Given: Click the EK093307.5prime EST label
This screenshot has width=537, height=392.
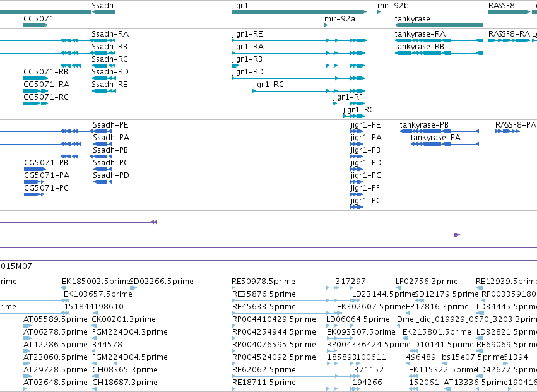Looking at the screenshot, I should pos(361,332).
